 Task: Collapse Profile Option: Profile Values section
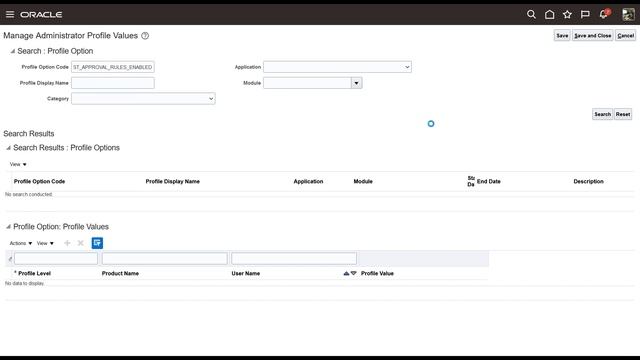pos(9,227)
